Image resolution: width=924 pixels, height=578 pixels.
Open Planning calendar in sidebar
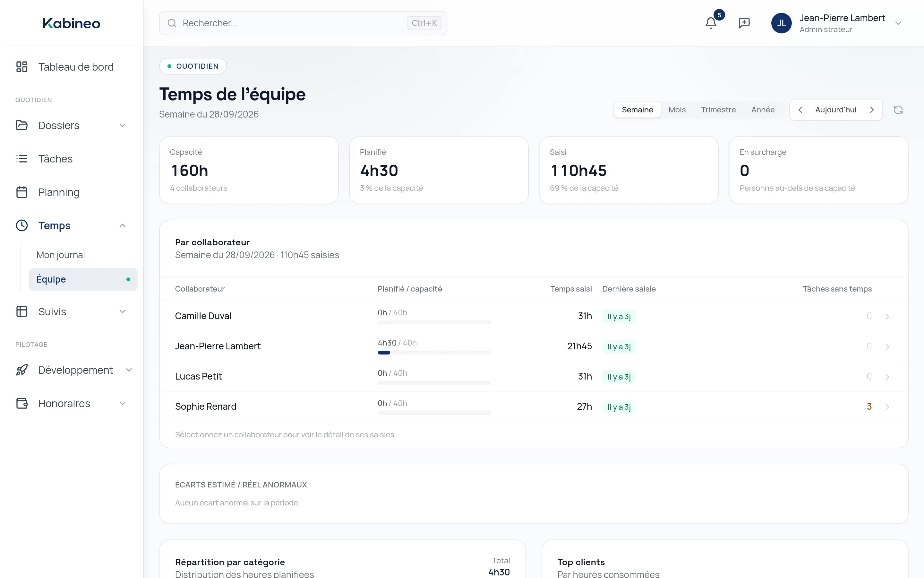point(72,192)
